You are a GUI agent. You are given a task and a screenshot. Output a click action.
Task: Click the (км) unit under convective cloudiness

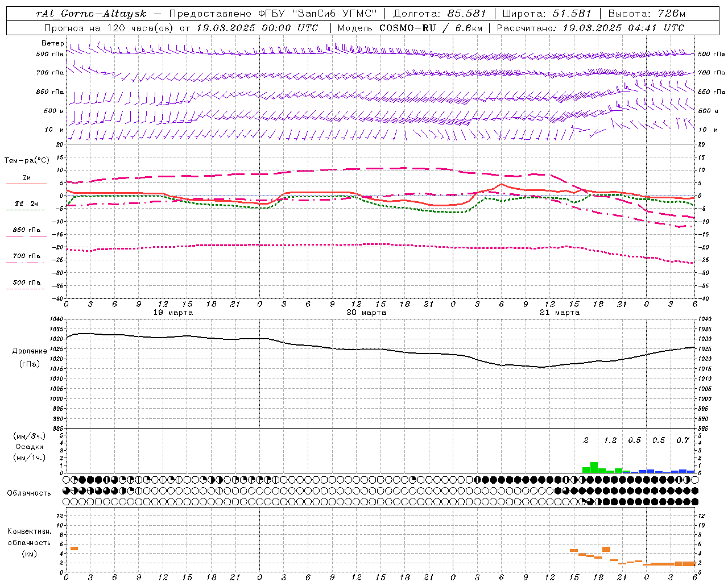click(x=30, y=554)
